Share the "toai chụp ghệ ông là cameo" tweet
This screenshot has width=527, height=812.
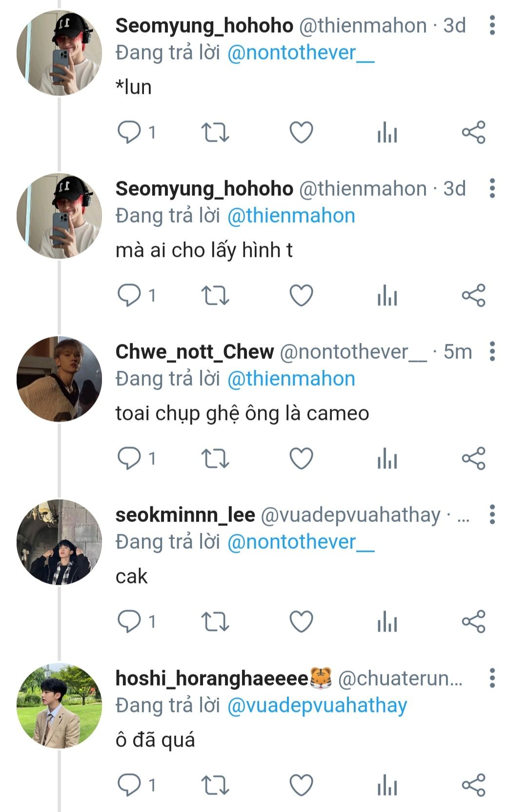tap(473, 458)
